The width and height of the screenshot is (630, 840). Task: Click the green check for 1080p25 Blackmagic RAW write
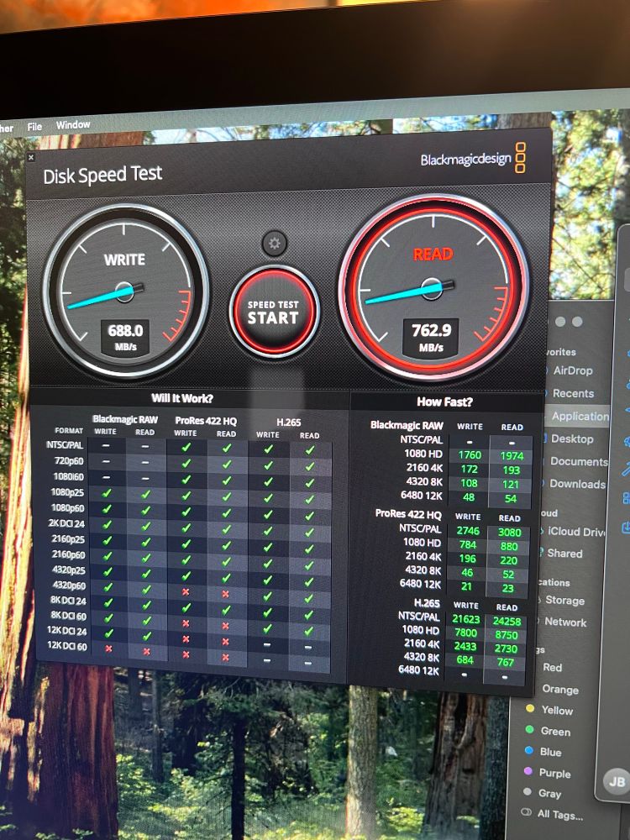(106, 492)
